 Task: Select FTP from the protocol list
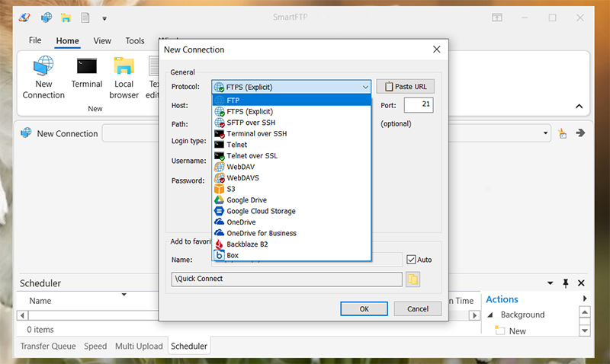[292, 101]
